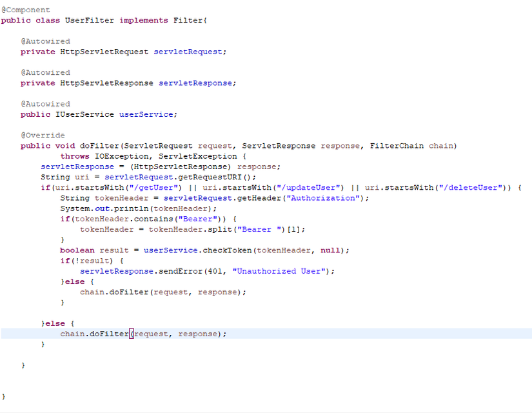This screenshot has width=532, height=413.
Task: Click HttpServletResponse type in private field declaration
Action: coord(106,83)
